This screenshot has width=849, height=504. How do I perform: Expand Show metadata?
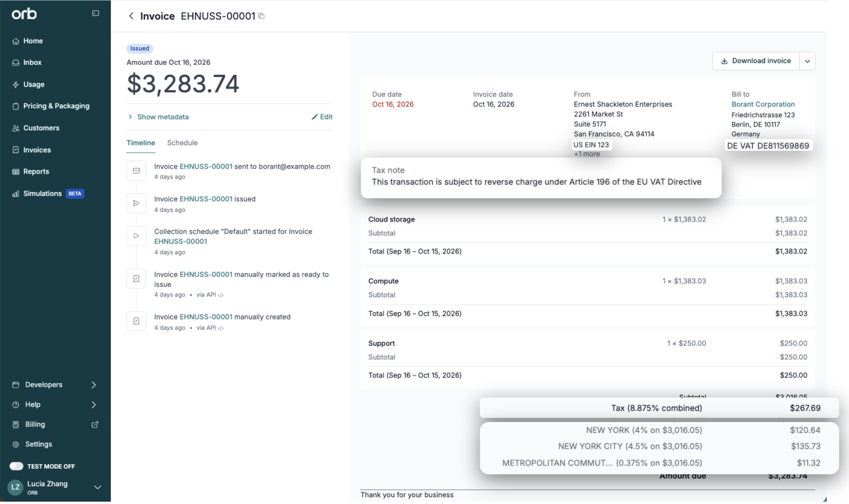tap(159, 117)
